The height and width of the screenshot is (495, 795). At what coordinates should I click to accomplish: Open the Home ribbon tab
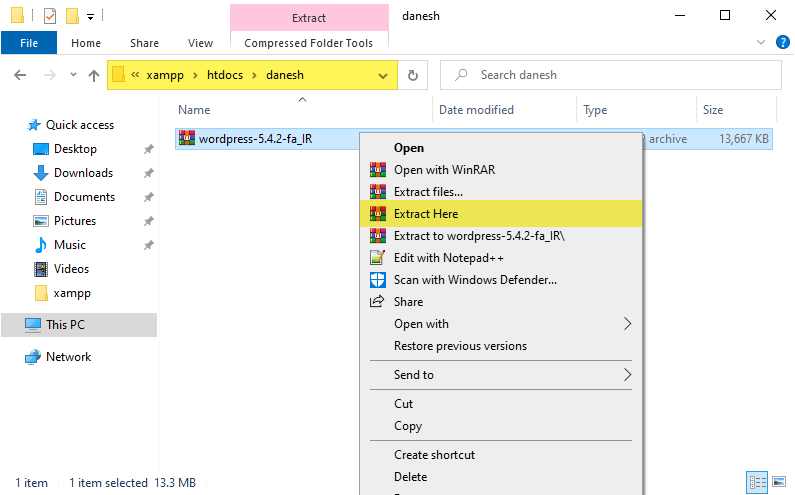86,43
